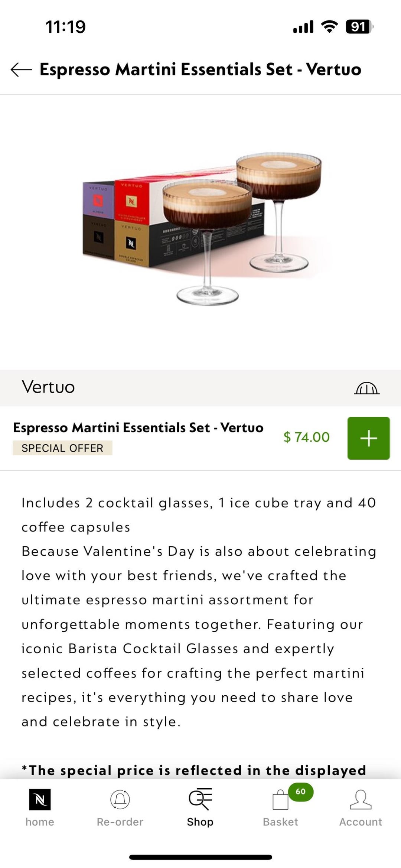The width and height of the screenshot is (401, 868).
Task: Add Espresso Martini set to basket
Action: [368, 438]
